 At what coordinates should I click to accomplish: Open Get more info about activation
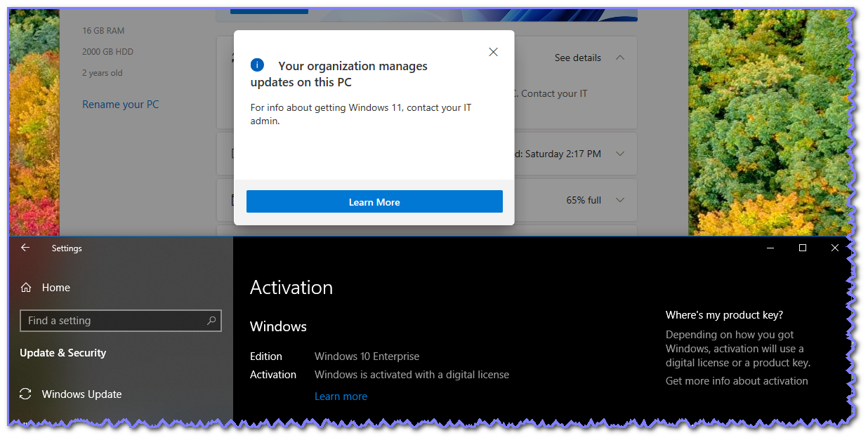coord(737,381)
